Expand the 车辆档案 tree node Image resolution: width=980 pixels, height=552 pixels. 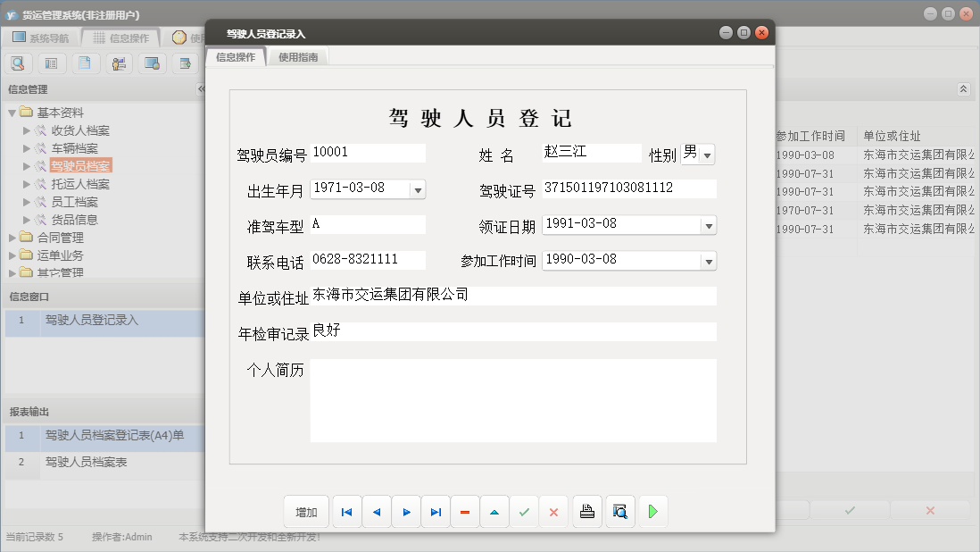pos(29,149)
